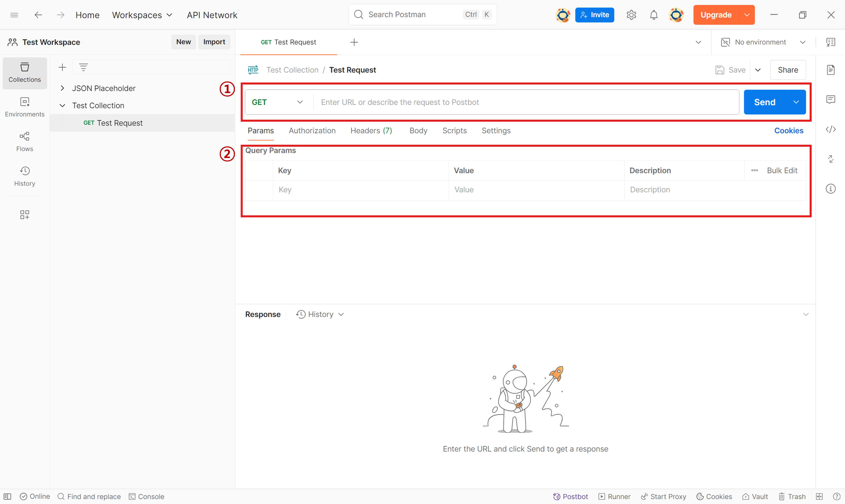
Task: Open the Flows sidebar panel
Action: pos(25,142)
